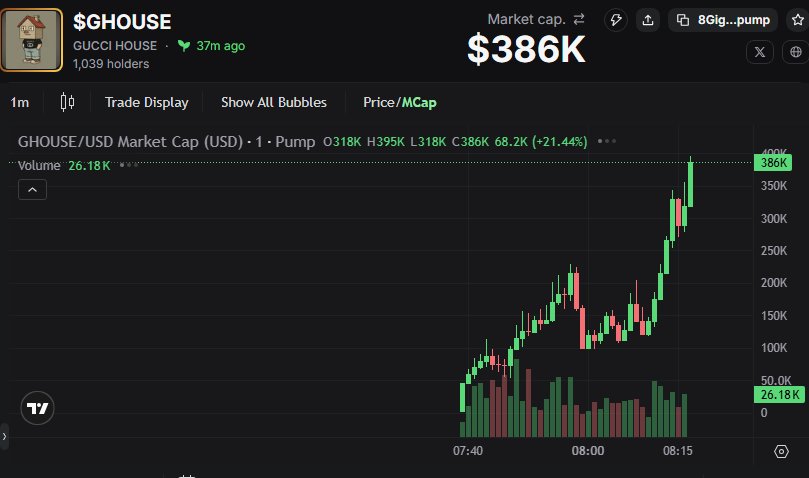Image resolution: width=809 pixels, height=478 pixels.
Task: Click the $386K market cap value
Action: (526, 50)
